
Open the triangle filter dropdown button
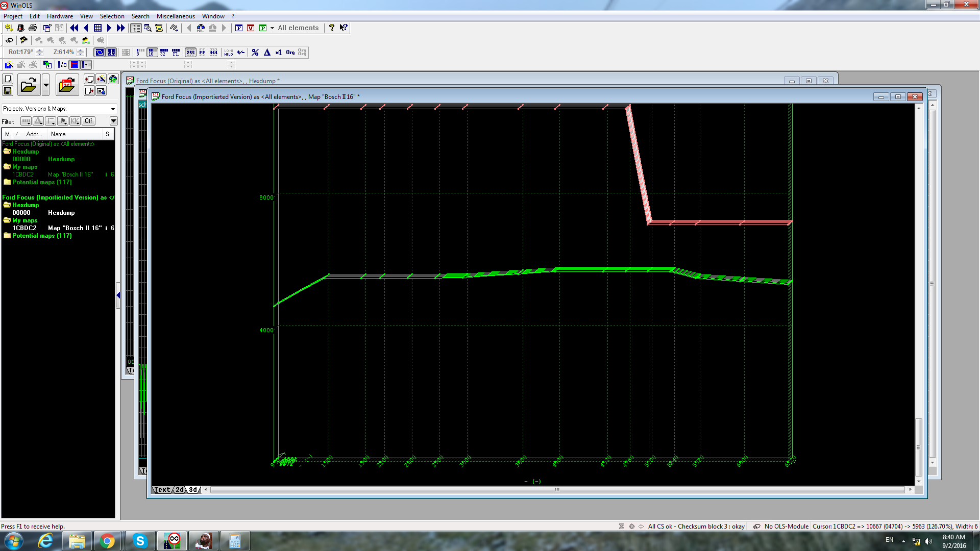click(x=38, y=121)
